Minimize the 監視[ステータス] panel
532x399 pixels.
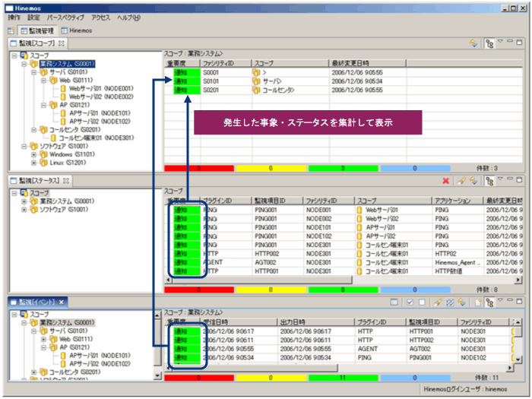(x=510, y=179)
